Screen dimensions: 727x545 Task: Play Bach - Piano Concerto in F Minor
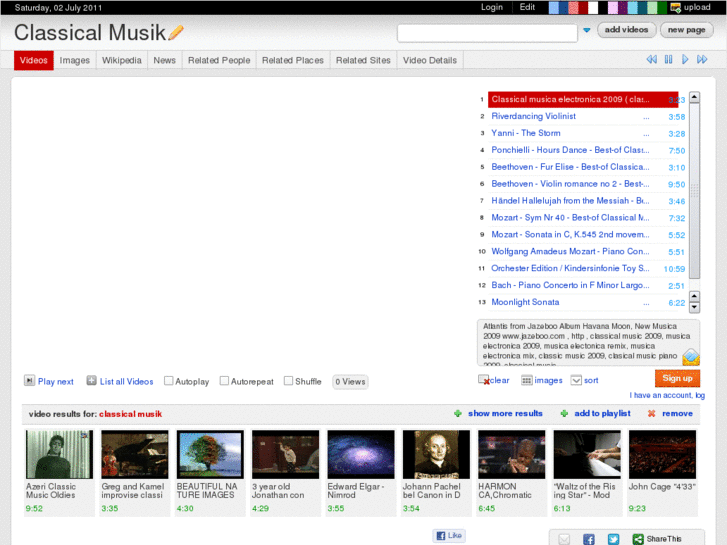[x=570, y=285]
